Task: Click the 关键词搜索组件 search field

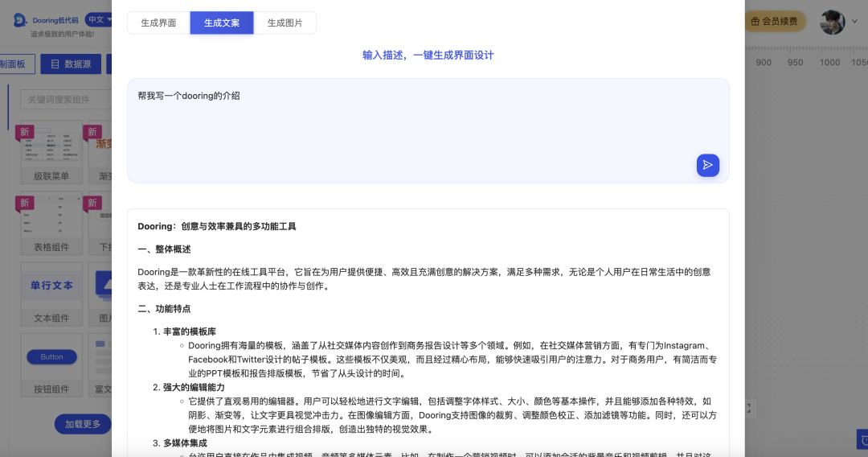Action: (x=67, y=100)
